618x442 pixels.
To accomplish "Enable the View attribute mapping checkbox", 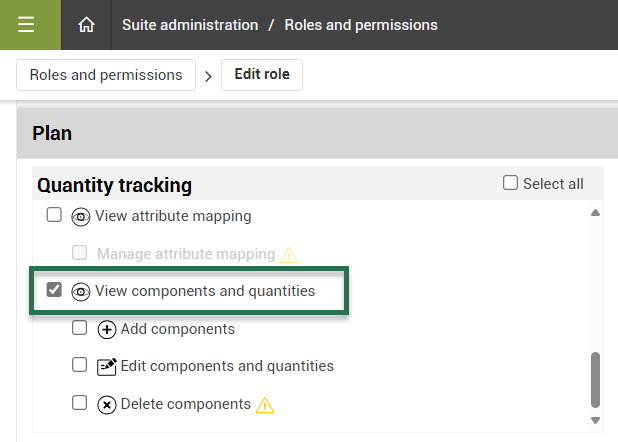I will click(x=55, y=215).
